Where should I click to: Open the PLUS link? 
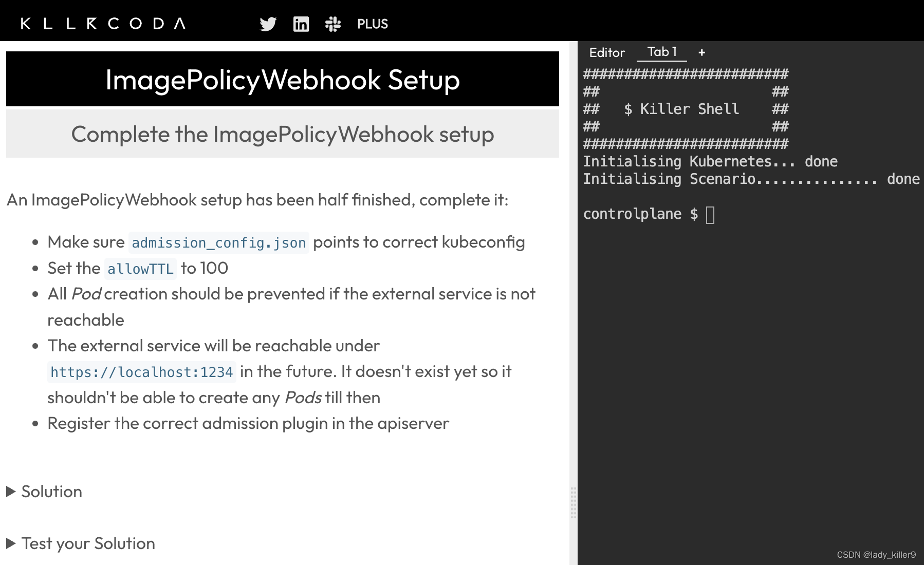click(x=373, y=24)
